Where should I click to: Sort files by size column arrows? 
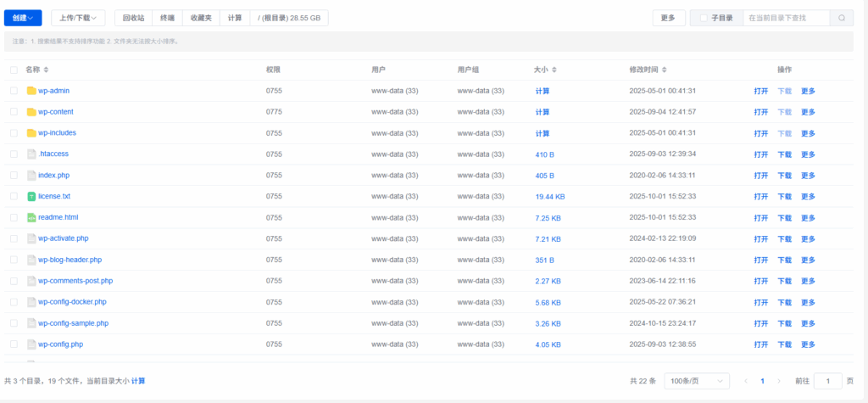(x=554, y=70)
